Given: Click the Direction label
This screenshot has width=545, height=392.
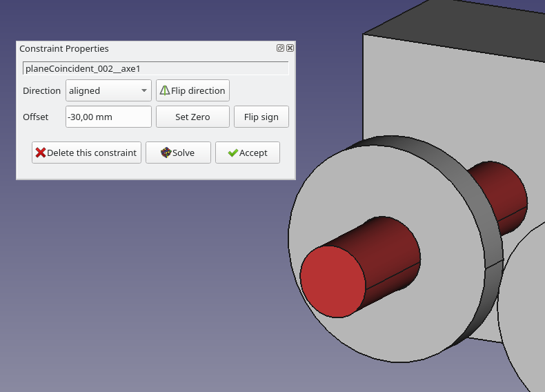Looking at the screenshot, I should (41, 90).
